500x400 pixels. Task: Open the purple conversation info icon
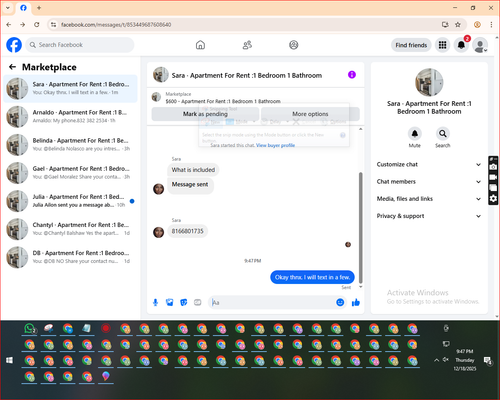click(352, 75)
